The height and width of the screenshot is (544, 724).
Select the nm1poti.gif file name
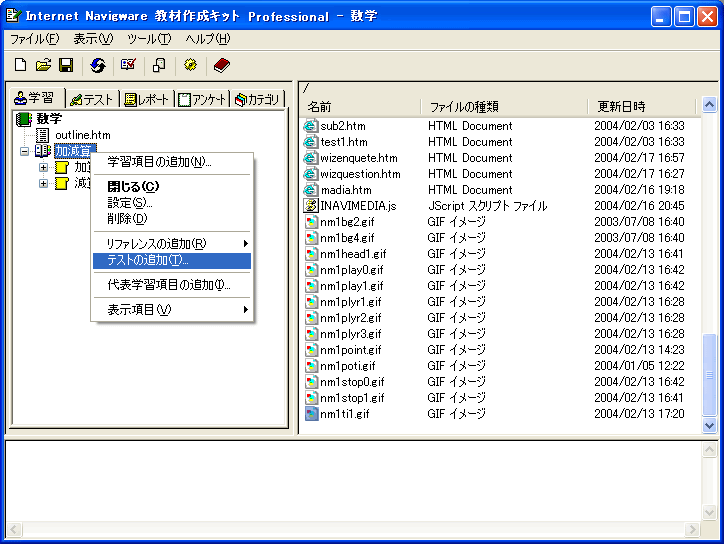(x=348, y=366)
